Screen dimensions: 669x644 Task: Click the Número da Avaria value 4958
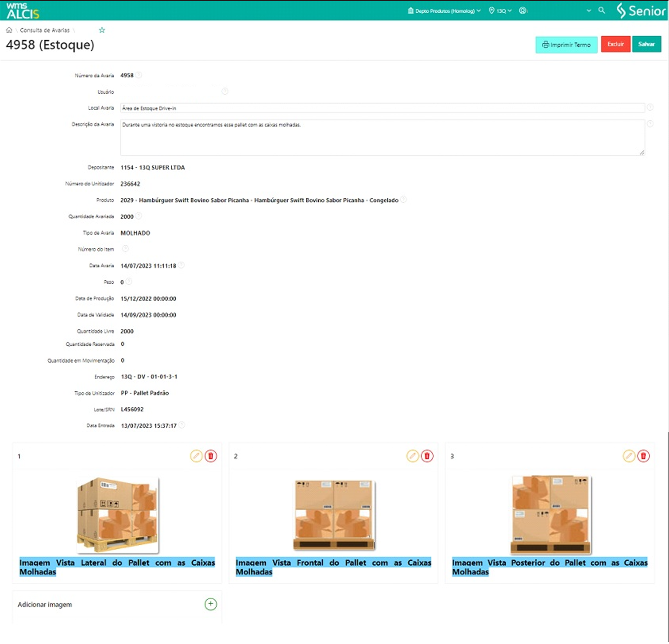tap(127, 76)
